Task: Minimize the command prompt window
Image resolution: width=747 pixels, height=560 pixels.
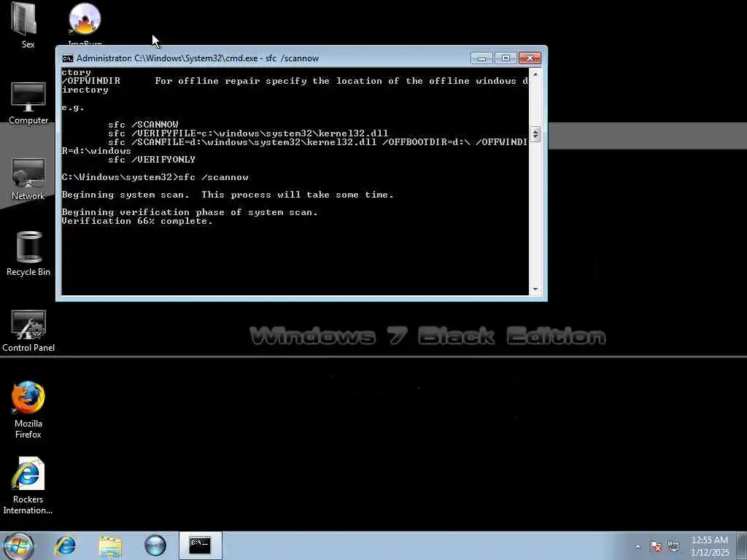Action: click(x=481, y=58)
